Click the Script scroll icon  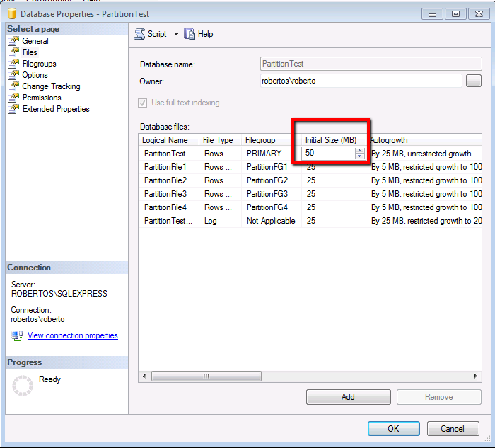[x=139, y=34]
